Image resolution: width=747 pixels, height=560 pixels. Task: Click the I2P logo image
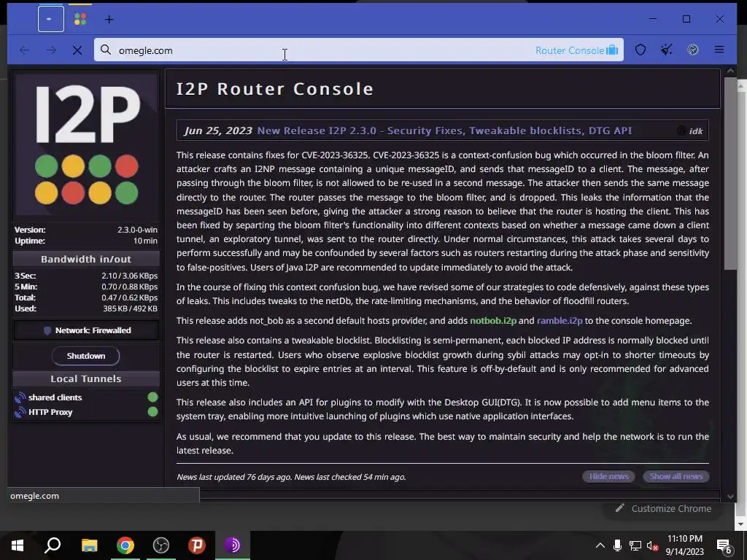coord(86,145)
